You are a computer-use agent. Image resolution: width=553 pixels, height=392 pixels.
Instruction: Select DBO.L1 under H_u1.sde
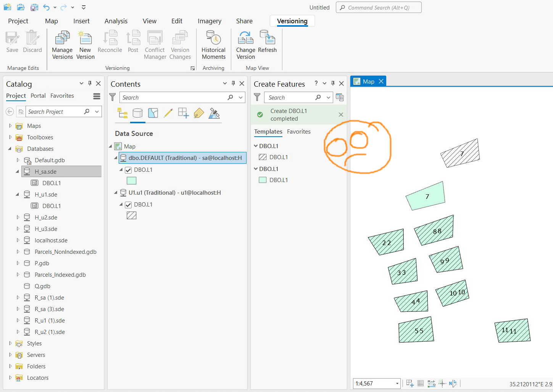pyautogui.click(x=52, y=206)
